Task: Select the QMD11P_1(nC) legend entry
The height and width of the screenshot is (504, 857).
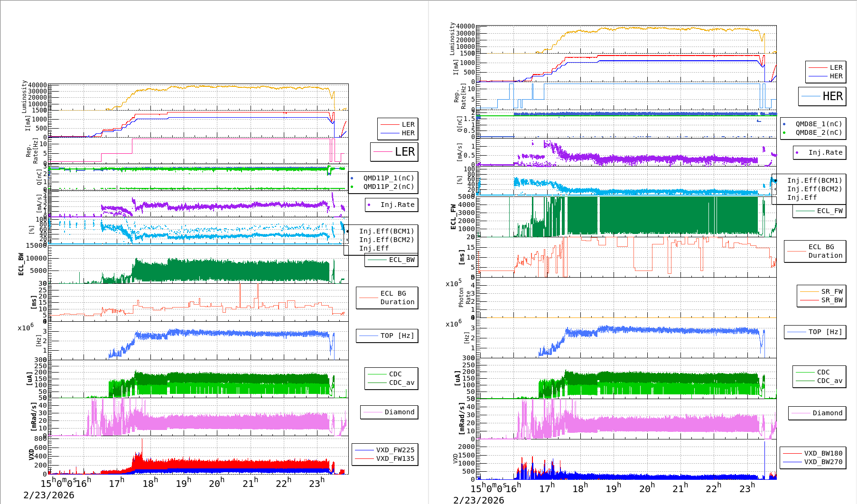Action: point(388,178)
